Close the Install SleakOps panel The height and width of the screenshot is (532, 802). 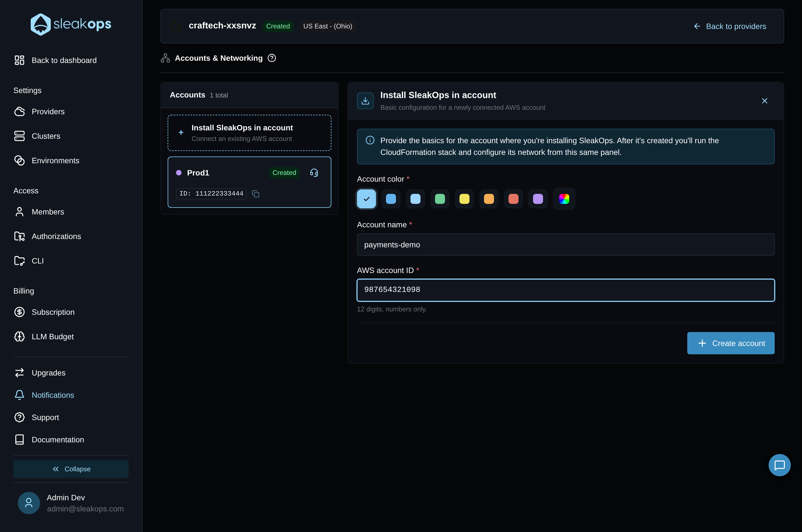pos(764,101)
